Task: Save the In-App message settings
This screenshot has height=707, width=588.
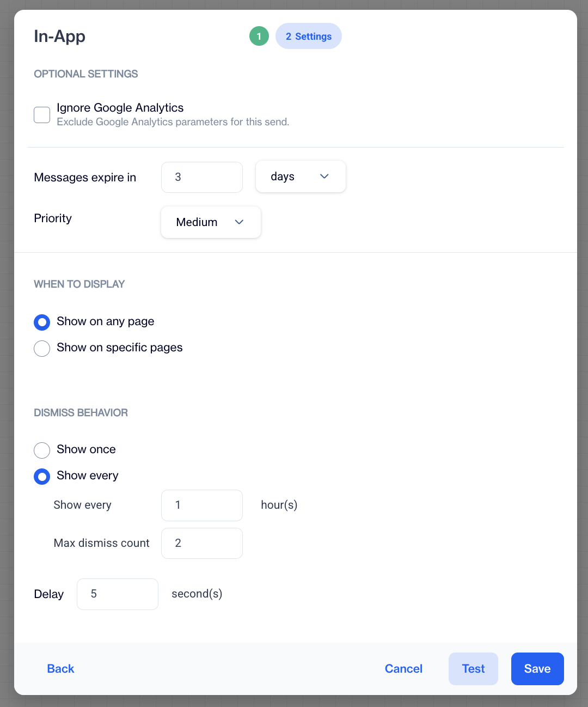Action: coord(537,669)
